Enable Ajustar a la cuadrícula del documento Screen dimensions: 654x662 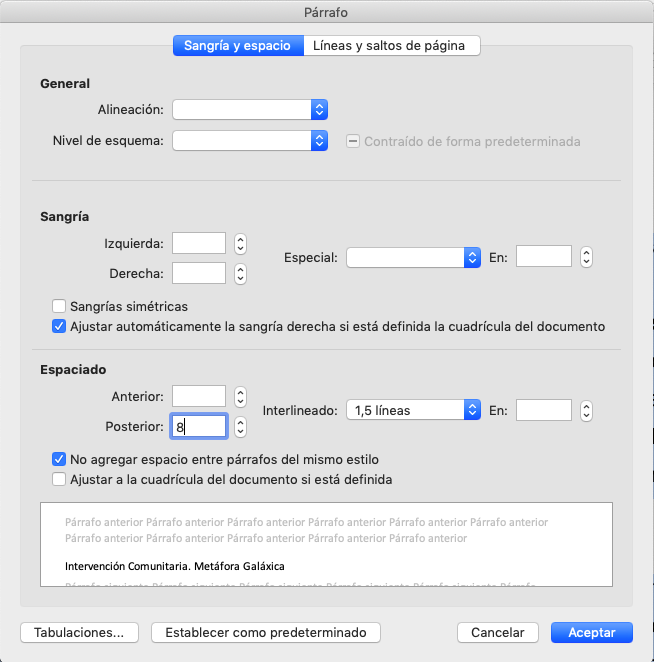60,480
